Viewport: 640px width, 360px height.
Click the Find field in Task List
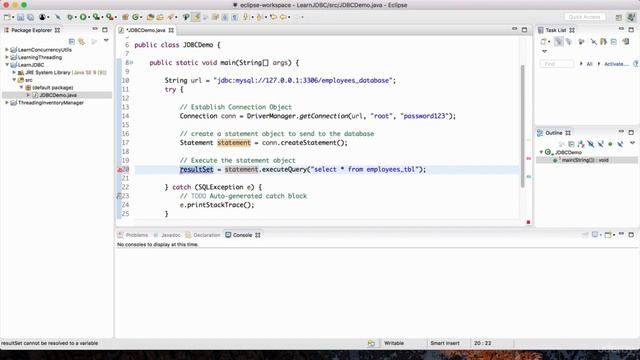[557, 64]
